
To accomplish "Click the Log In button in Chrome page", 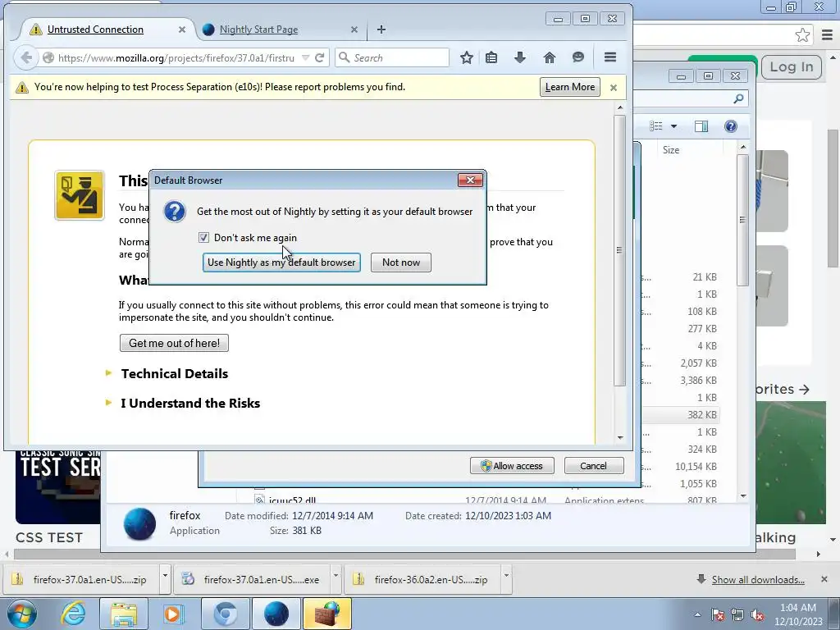I will pyautogui.click(x=792, y=67).
